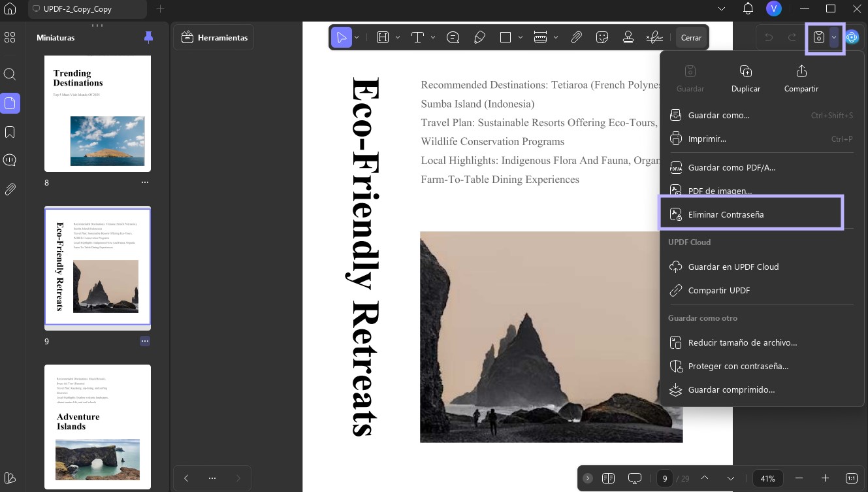Image resolution: width=868 pixels, height=492 pixels.
Task: Open search from the left sidebar
Action: 10,74
